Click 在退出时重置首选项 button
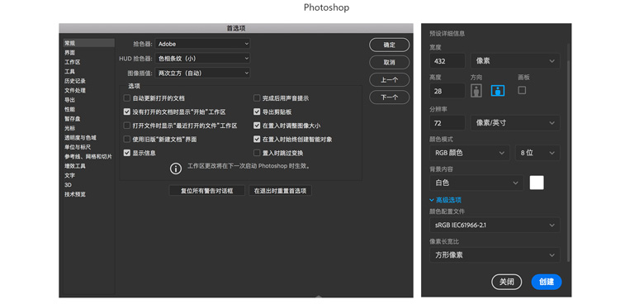Viewport: 644px width, 304px height. [x=280, y=191]
